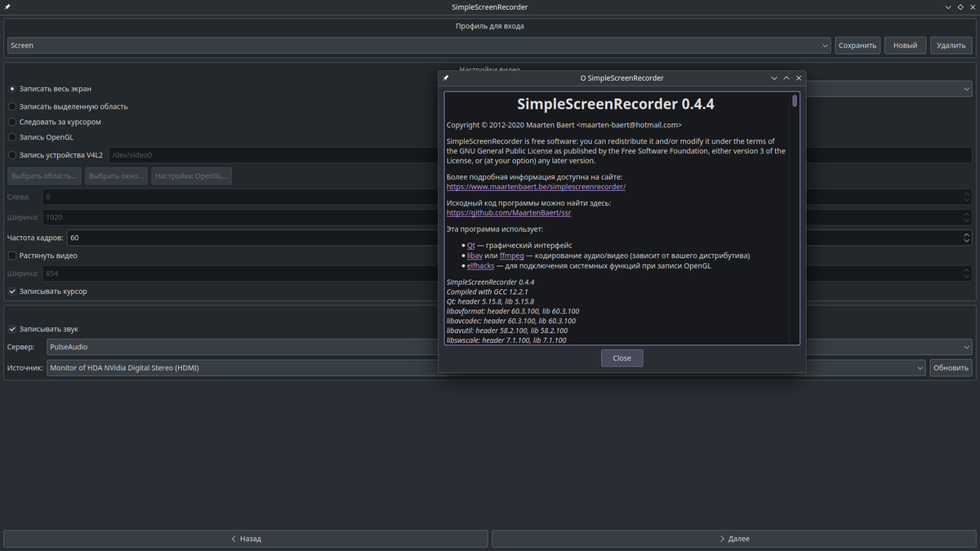980x551 pixels.
Task: Save the profile with the Сохранить button
Action: point(857,45)
